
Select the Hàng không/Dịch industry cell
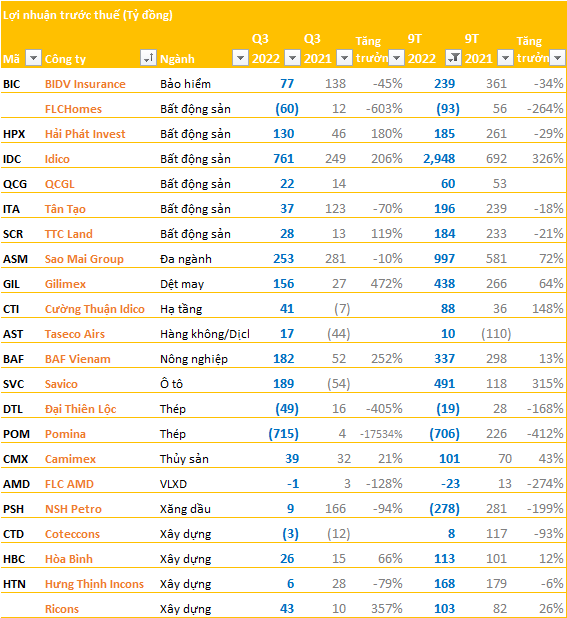pyautogui.click(x=205, y=334)
